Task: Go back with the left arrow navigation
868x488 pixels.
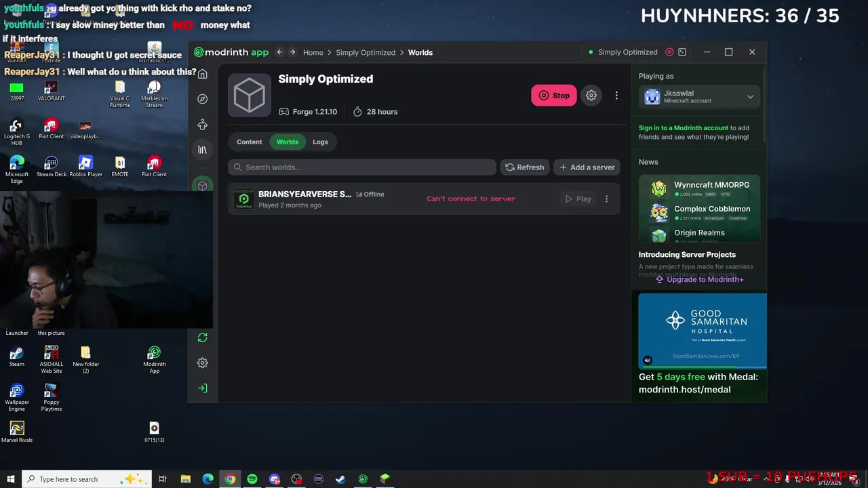Action: (279, 52)
